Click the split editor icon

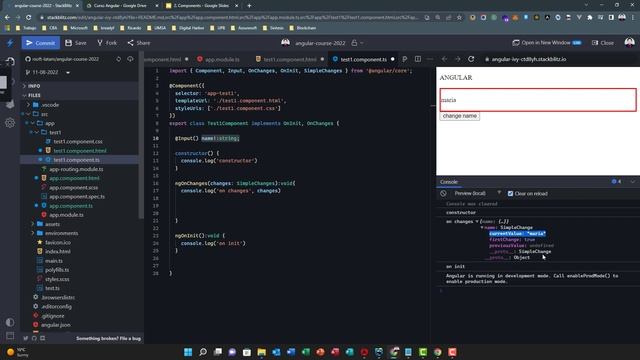[418, 59]
